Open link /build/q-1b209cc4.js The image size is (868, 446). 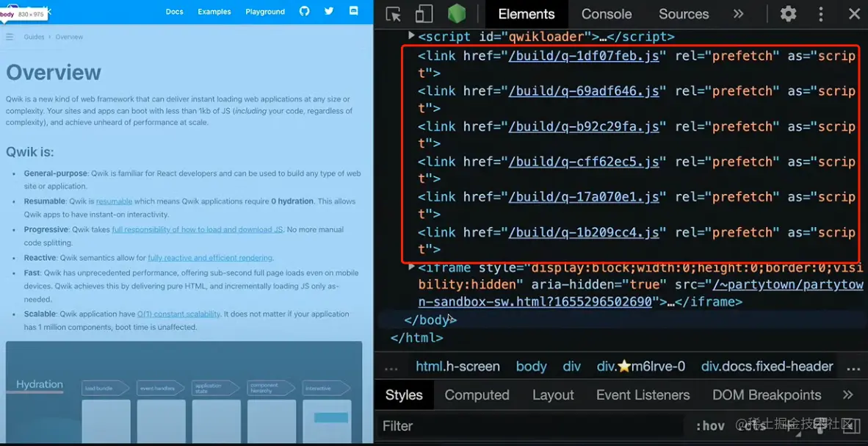(584, 232)
